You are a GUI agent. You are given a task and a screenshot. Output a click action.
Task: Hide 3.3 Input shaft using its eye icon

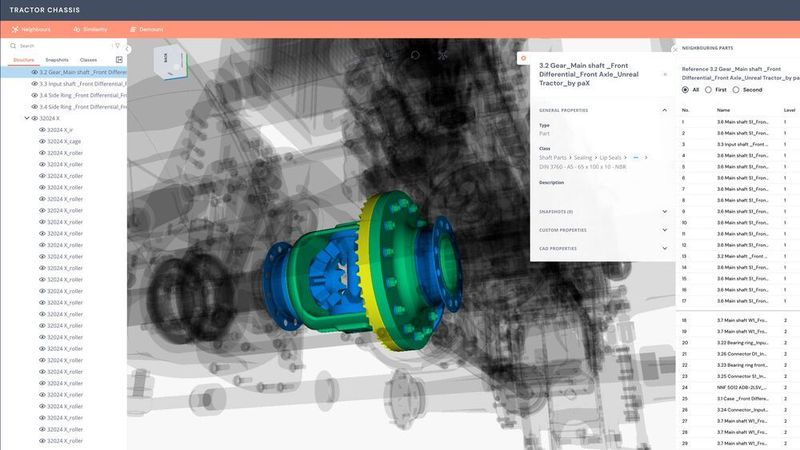pos(35,84)
